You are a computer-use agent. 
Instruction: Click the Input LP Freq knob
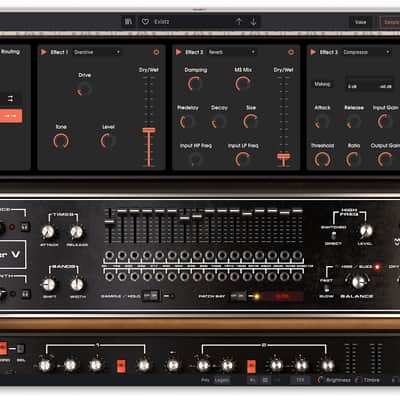pyautogui.click(x=243, y=159)
